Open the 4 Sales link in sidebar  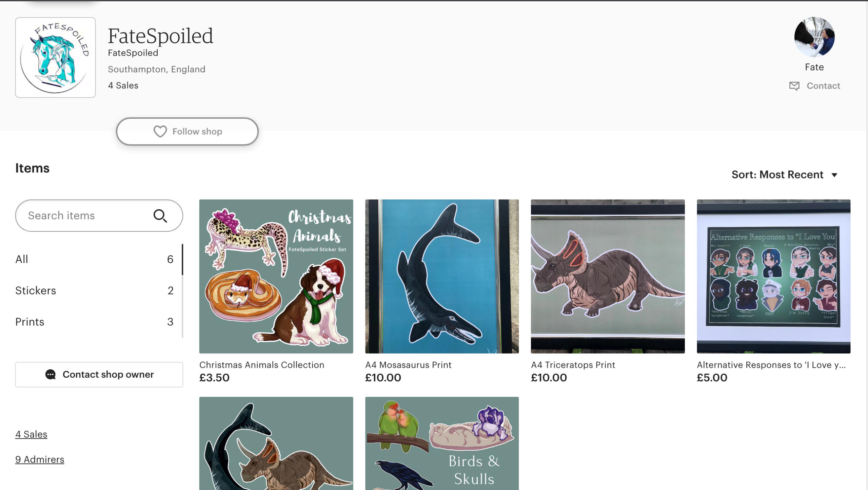(x=31, y=434)
